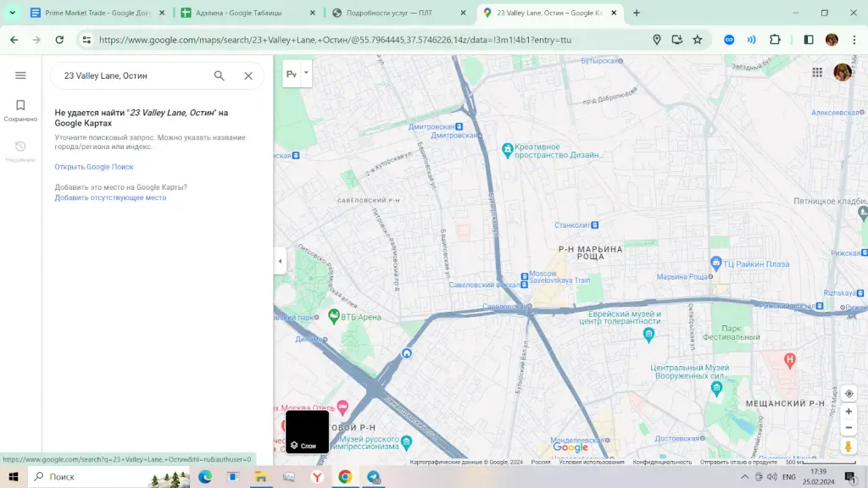Click the ВТБ Арена map marker

334,316
